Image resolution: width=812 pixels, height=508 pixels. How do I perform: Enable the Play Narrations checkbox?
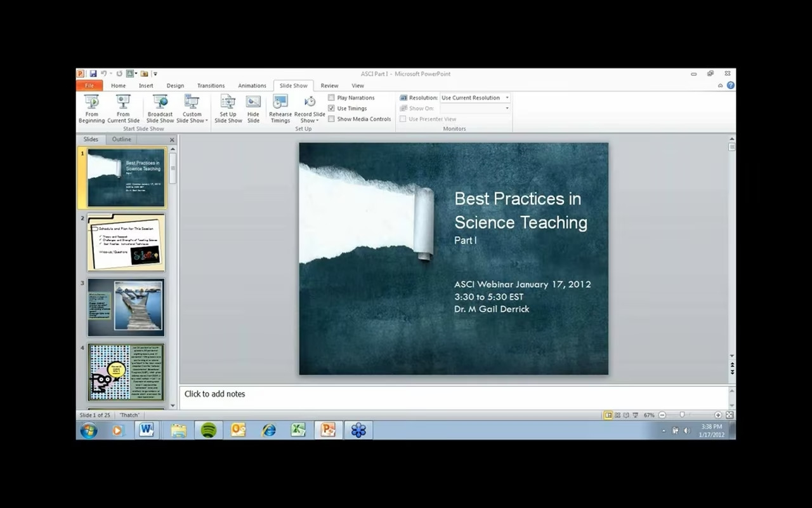tap(331, 98)
